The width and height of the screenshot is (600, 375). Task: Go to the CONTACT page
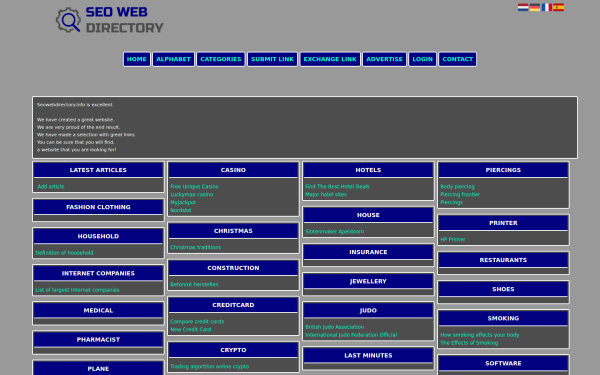[458, 59]
